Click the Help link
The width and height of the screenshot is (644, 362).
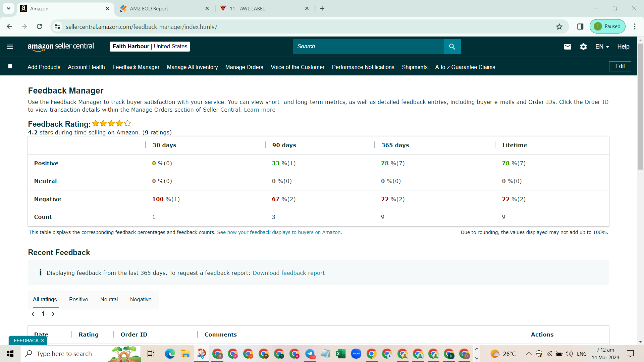623,47
